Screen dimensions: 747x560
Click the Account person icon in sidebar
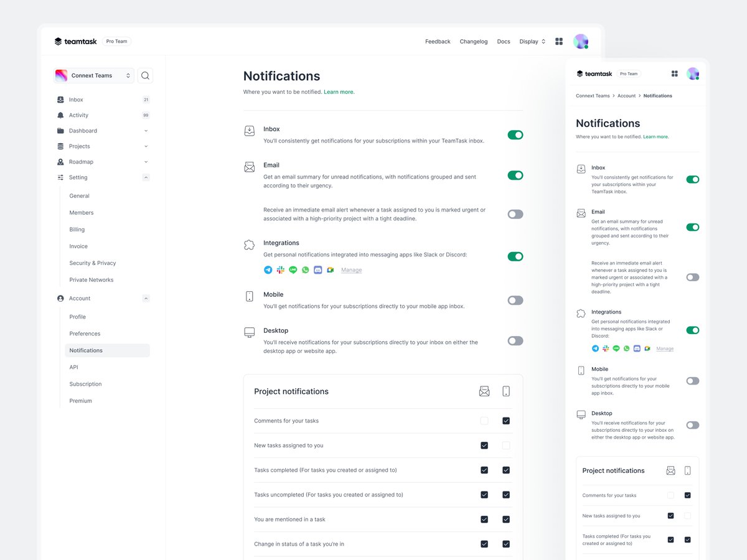(x=60, y=299)
